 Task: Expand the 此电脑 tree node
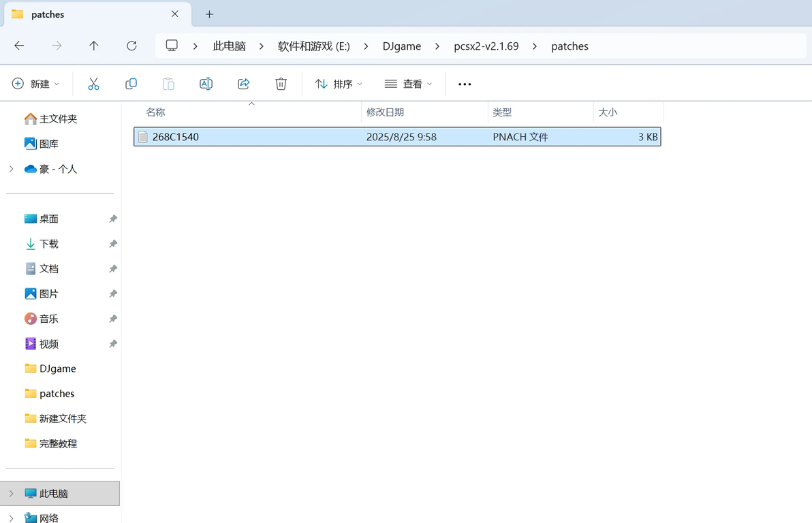[12, 494]
